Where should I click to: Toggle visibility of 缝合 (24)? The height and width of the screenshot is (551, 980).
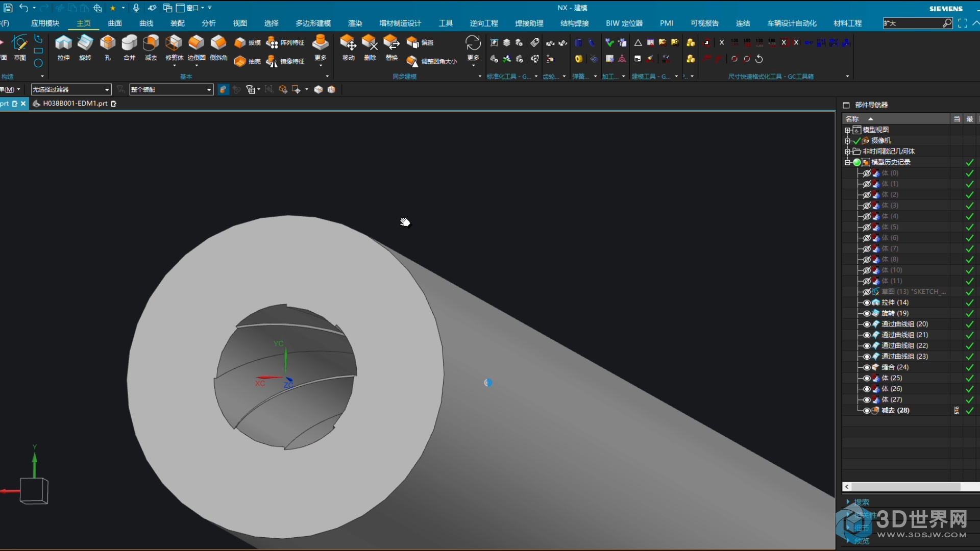coord(867,367)
